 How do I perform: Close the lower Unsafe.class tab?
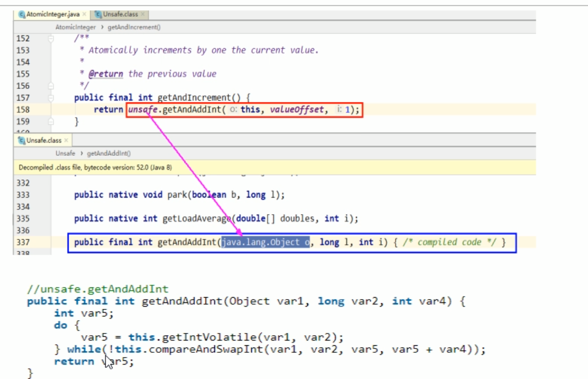click(66, 140)
